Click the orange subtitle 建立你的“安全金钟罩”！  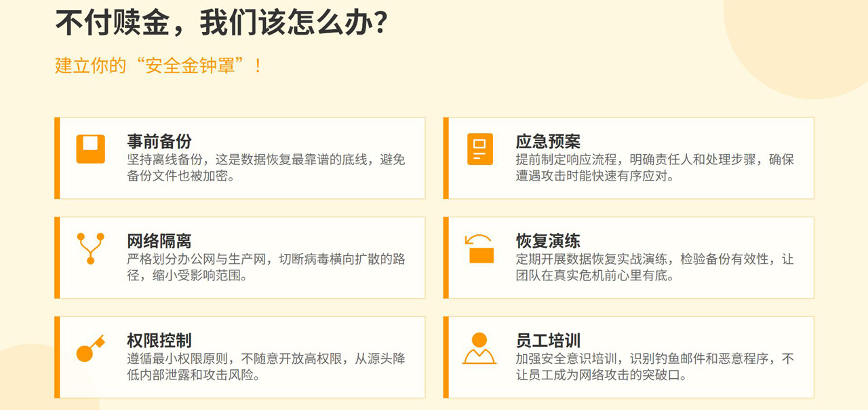pyautogui.click(x=159, y=66)
